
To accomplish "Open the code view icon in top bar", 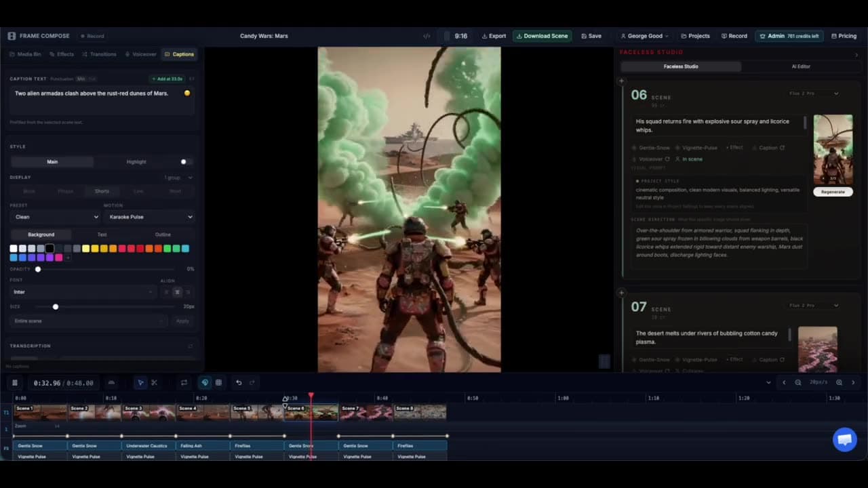I will 427,36.
